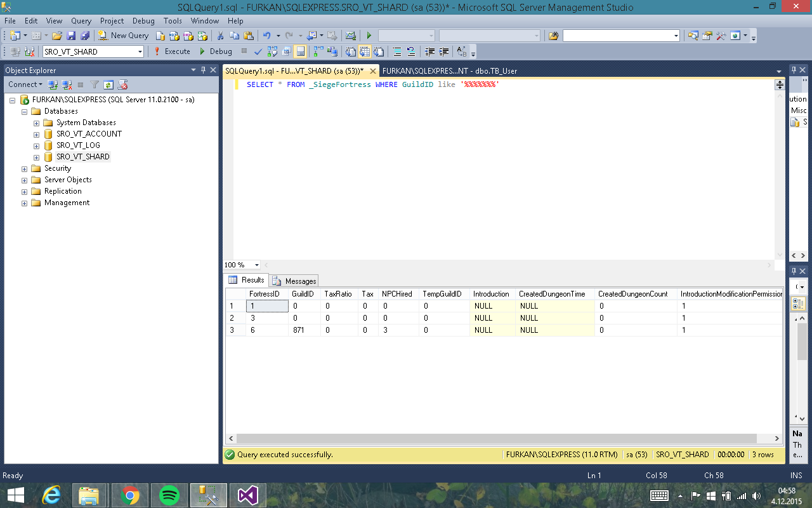The height and width of the screenshot is (508, 812).
Task: Switch to the Messages tab
Action: pyautogui.click(x=294, y=281)
